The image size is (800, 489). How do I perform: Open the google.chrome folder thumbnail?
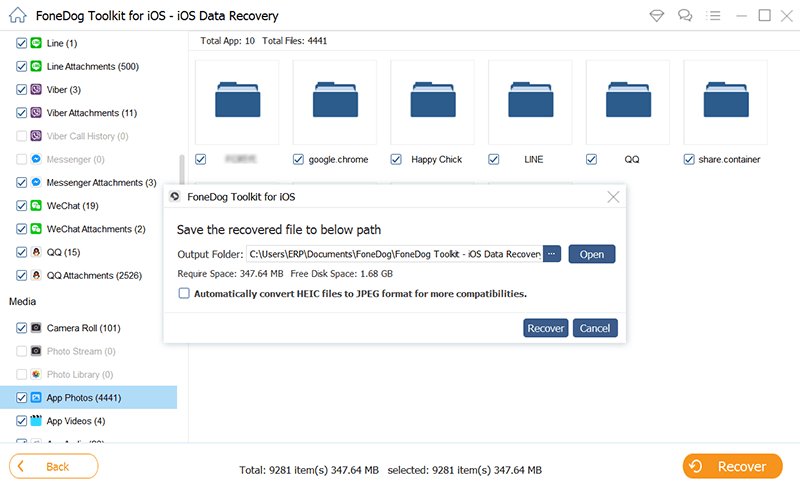335,102
